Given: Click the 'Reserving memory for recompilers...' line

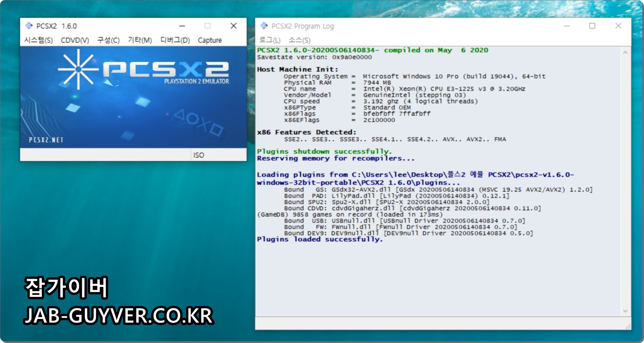Looking at the screenshot, I should tap(336, 158).
